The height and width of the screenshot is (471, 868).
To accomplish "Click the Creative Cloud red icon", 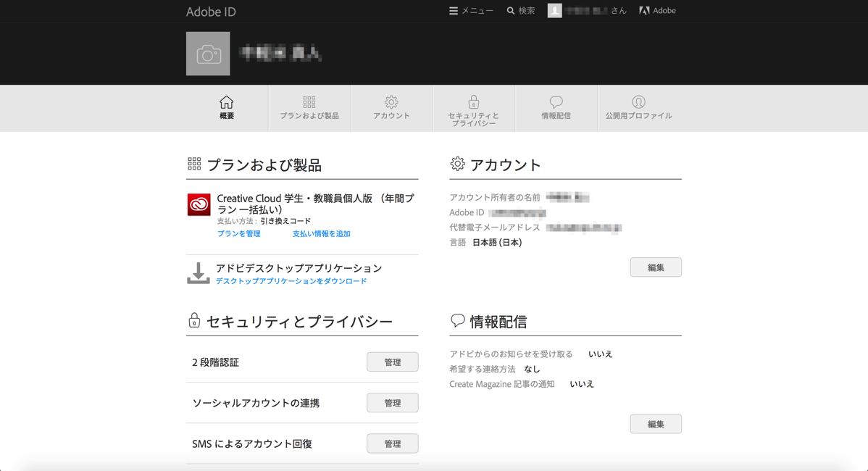I will tap(199, 205).
